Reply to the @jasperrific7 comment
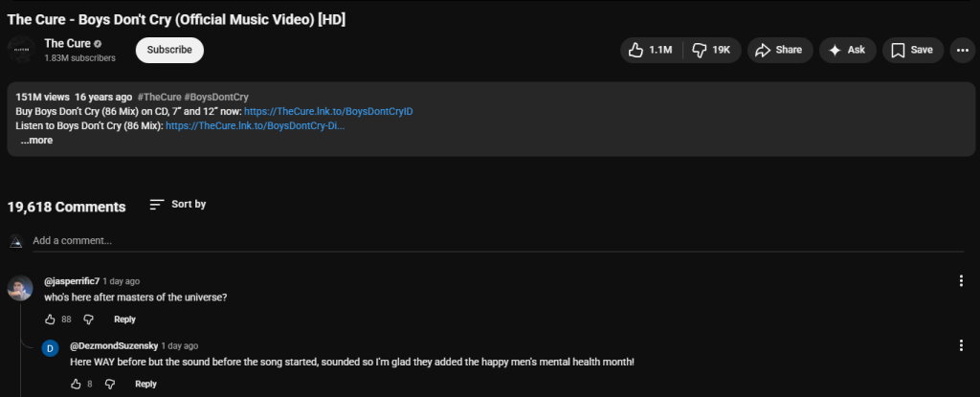The image size is (980, 397). [x=125, y=320]
